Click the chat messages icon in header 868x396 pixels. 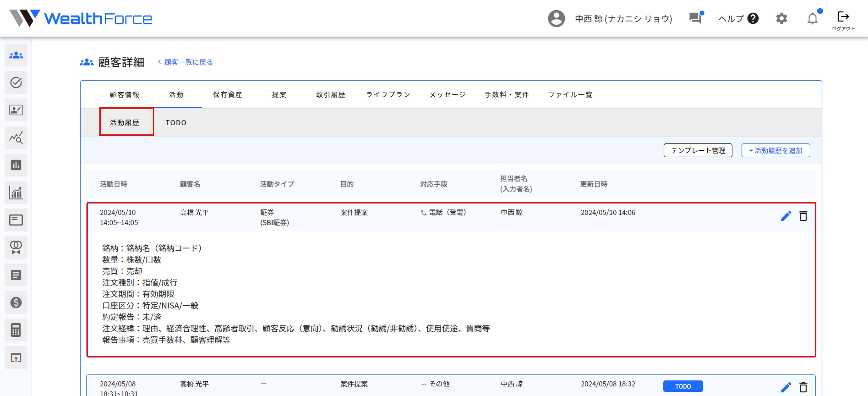pyautogui.click(x=695, y=18)
